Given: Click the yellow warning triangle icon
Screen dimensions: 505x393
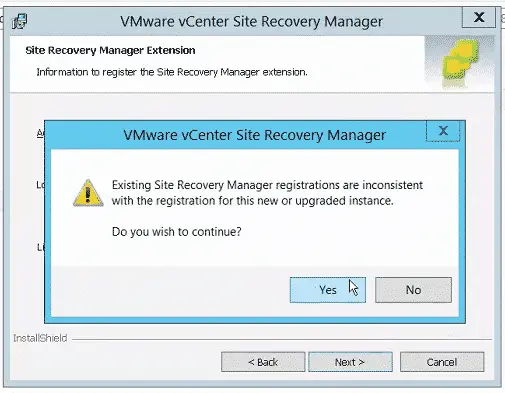Looking at the screenshot, I should coord(88,193).
